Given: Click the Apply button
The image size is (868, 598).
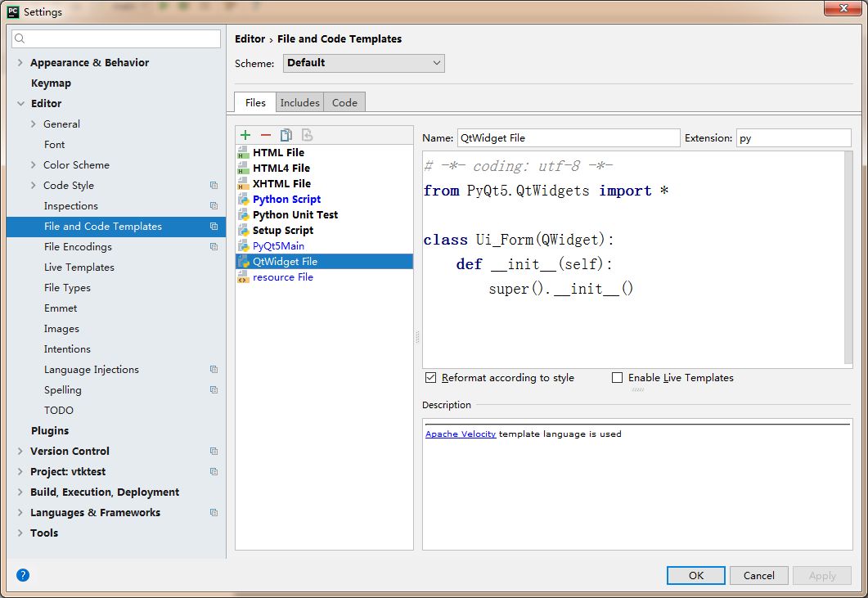Looking at the screenshot, I should (822, 575).
